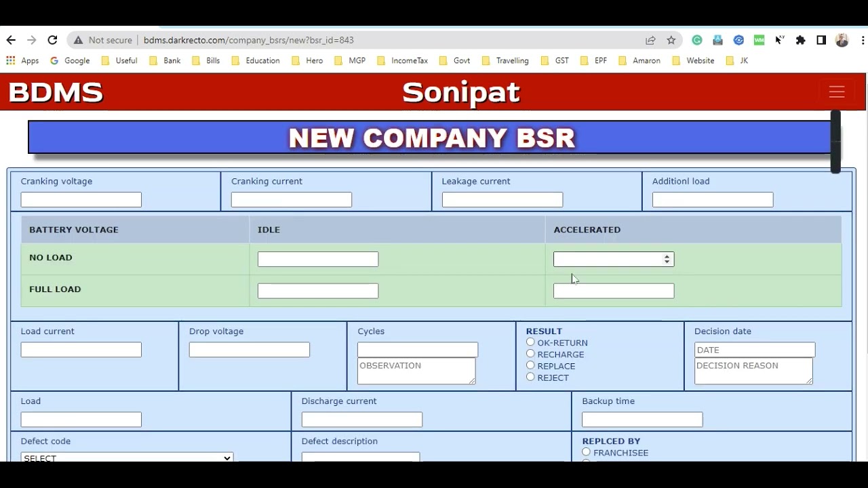
Task: Focus the Full Load Idle voltage field
Action: (318, 291)
